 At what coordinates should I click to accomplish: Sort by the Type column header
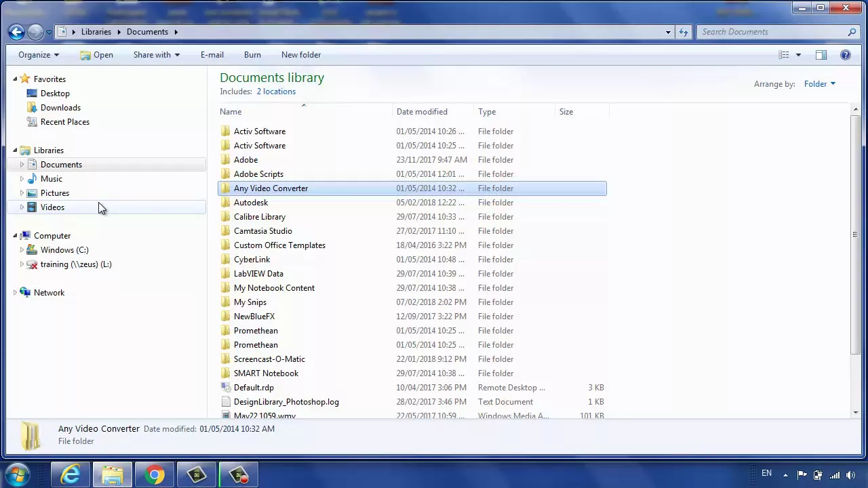pyautogui.click(x=514, y=112)
